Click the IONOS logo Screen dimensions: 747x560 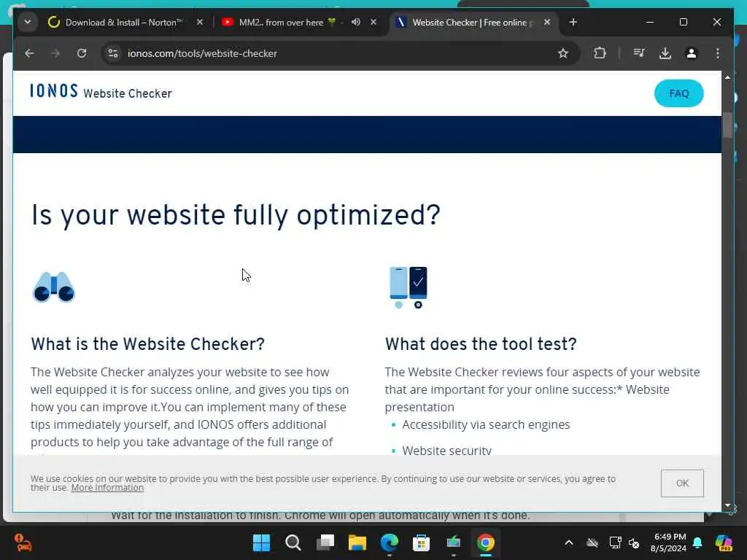pos(54,91)
